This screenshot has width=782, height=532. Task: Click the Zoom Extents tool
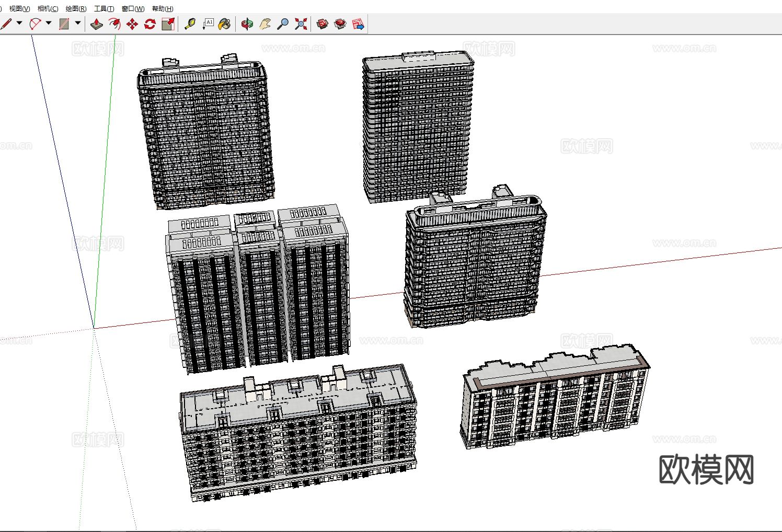[x=301, y=24]
